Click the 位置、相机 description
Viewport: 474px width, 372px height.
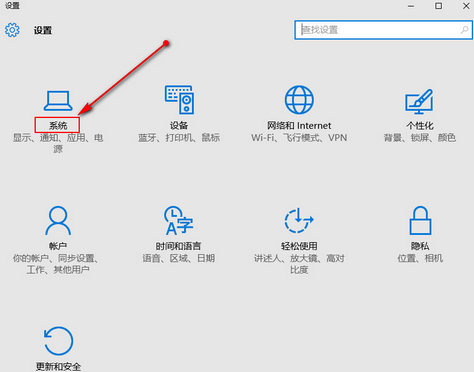pyautogui.click(x=420, y=258)
